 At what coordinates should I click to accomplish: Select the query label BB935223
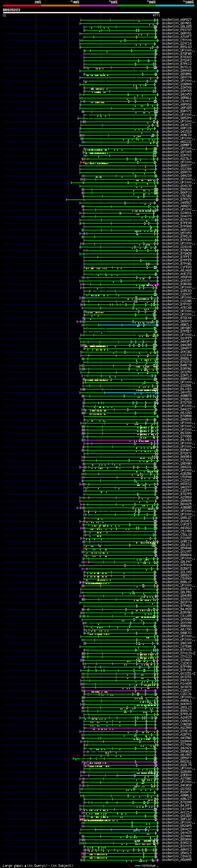pos(11,10)
